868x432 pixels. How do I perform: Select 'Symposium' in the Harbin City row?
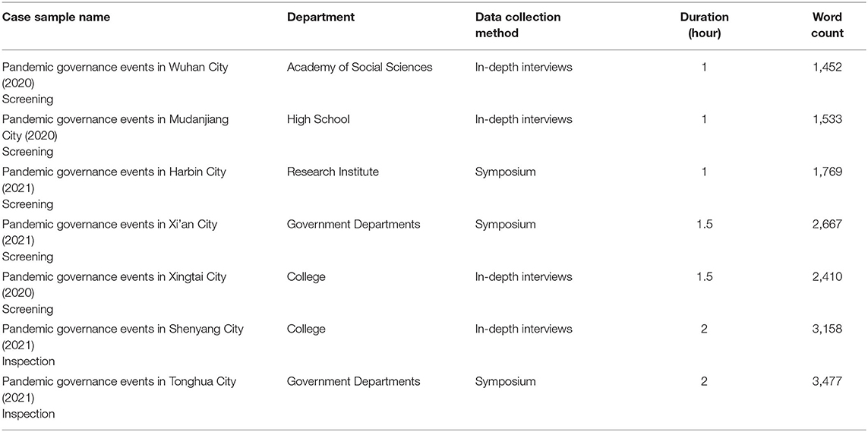506,172
